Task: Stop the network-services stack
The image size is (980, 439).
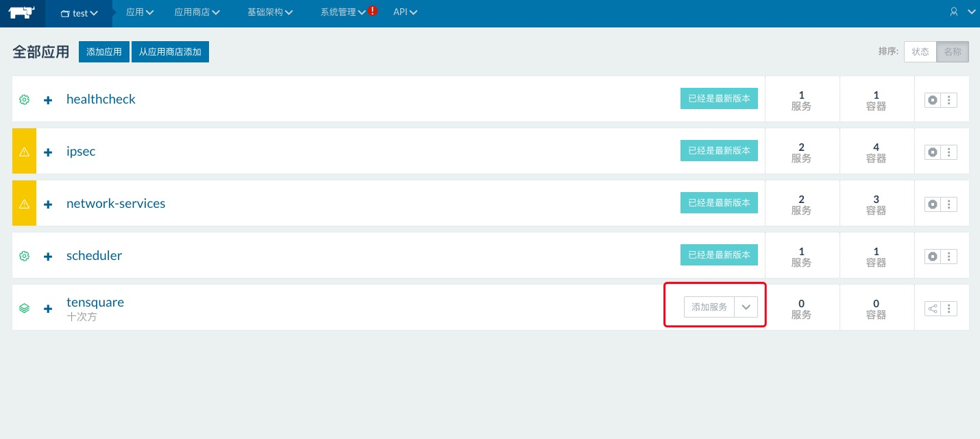Action: coord(933,204)
